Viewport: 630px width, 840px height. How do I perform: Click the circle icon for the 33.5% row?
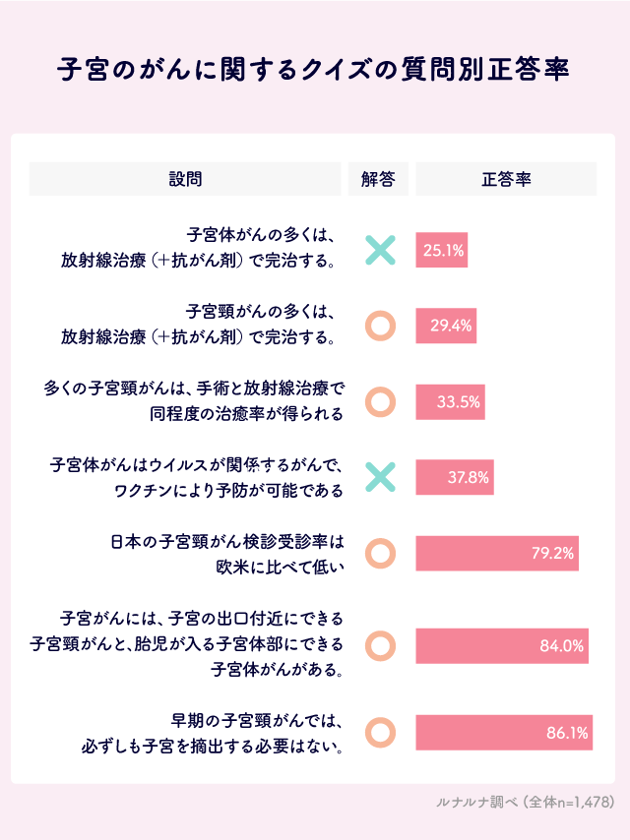point(380,401)
